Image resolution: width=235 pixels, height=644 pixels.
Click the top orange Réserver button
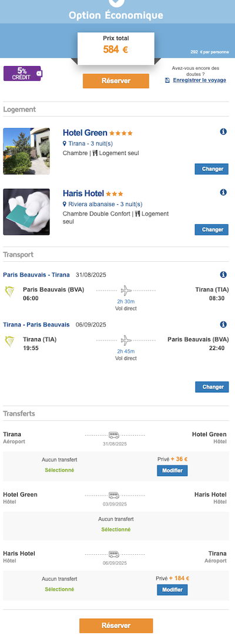[x=116, y=81]
